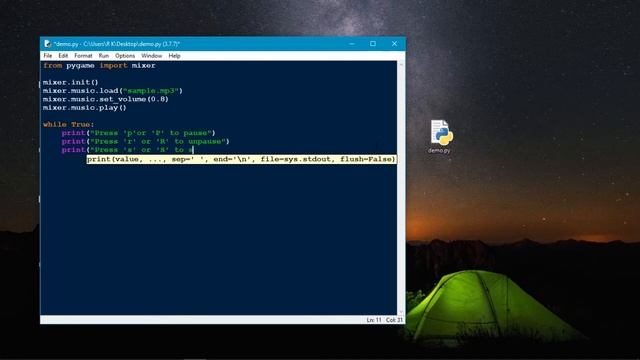Open the Help menu
640x360 pixels.
click(x=174, y=56)
